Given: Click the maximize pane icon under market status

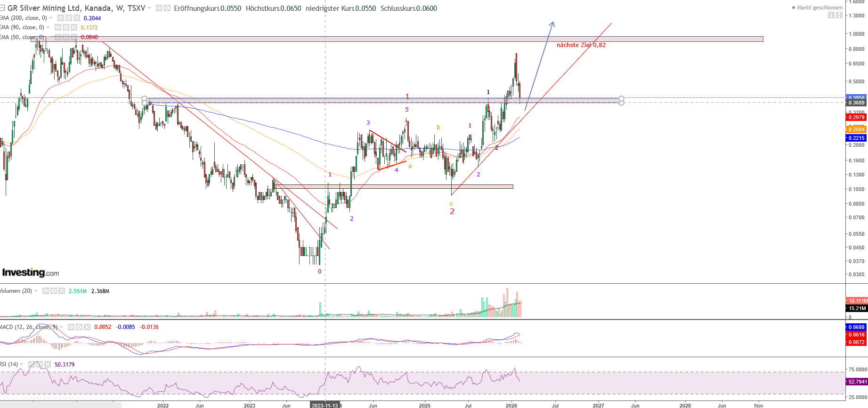Looking at the screenshot, I should pos(839,15).
